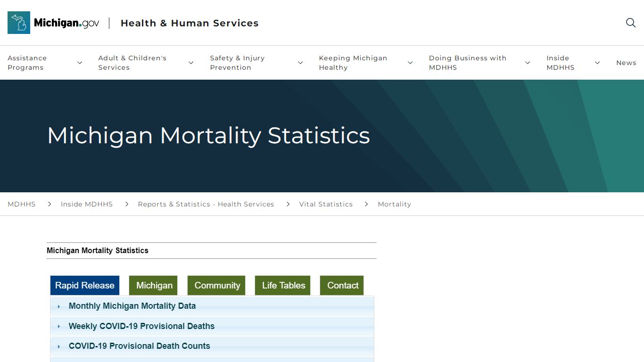Open Adult & Children's Services menu
Image resolution: width=644 pixels, height=362 pixels.
pos(132,63)
